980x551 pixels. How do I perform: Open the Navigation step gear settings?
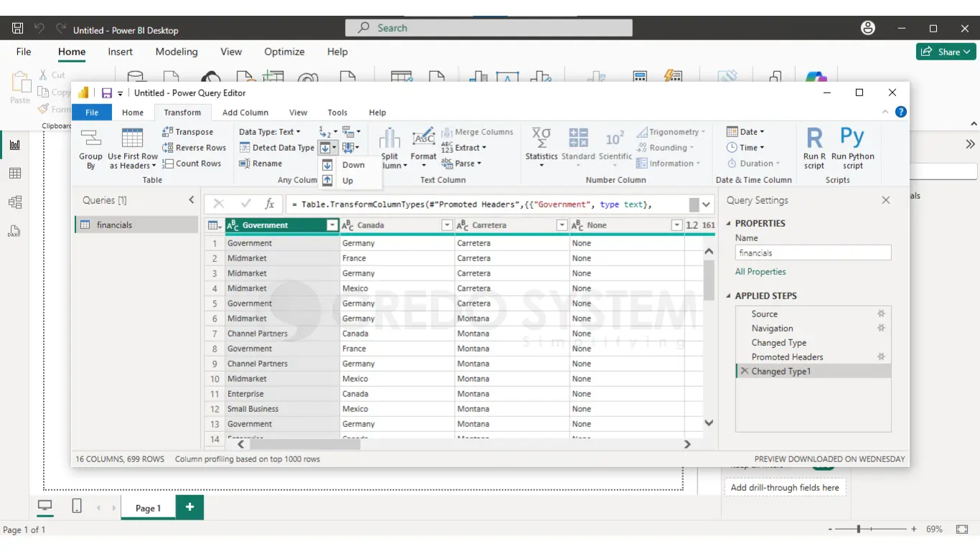tap(881, 328)
